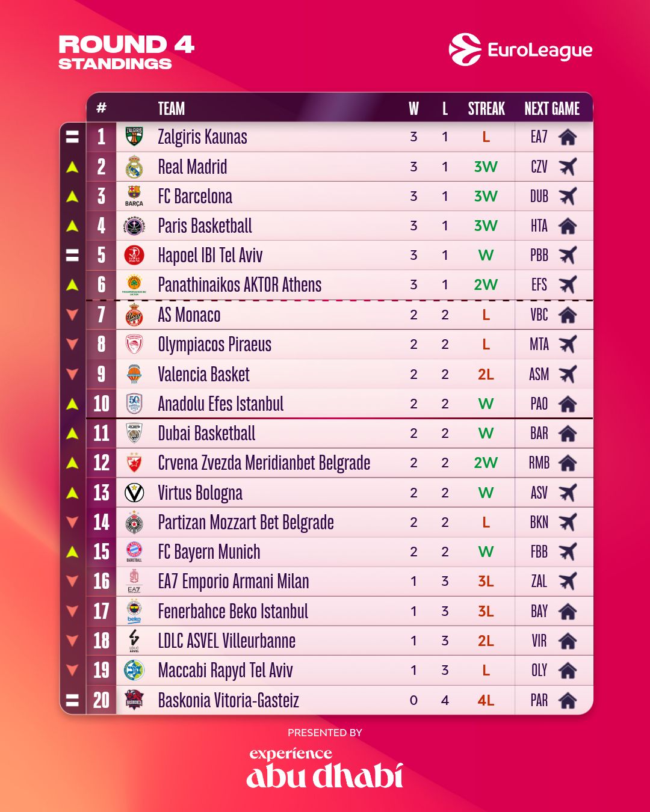
Task: Click the Virtus Bologna V logo
Action: pos(134,493)
